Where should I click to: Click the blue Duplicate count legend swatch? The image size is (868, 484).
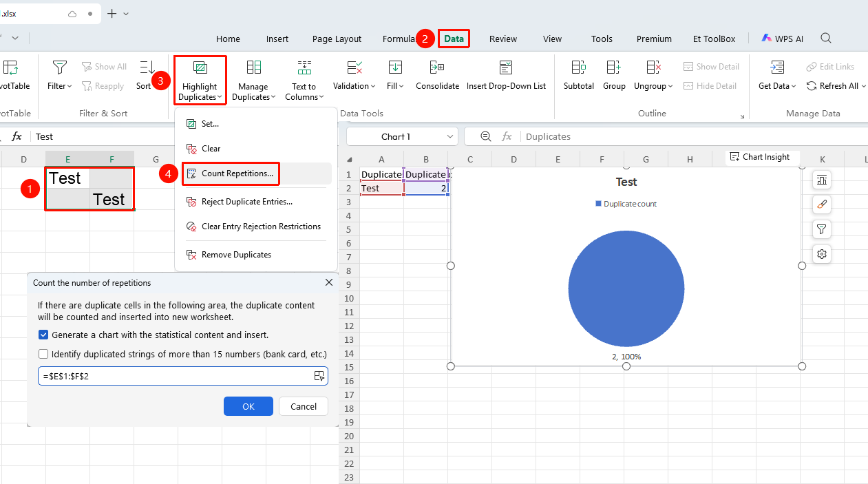click(x=598, y=204)
